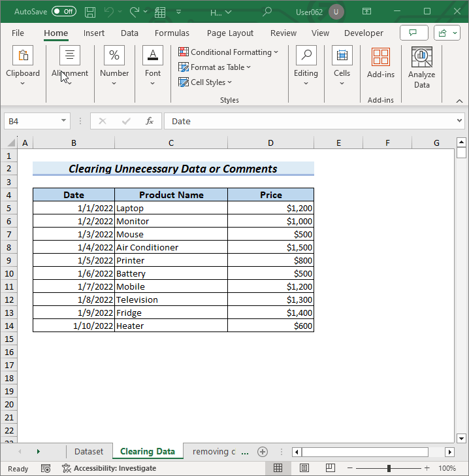469x476 pixels.
Task: Open Ribbon Display Options icon
Action: [x=366, y=12]
